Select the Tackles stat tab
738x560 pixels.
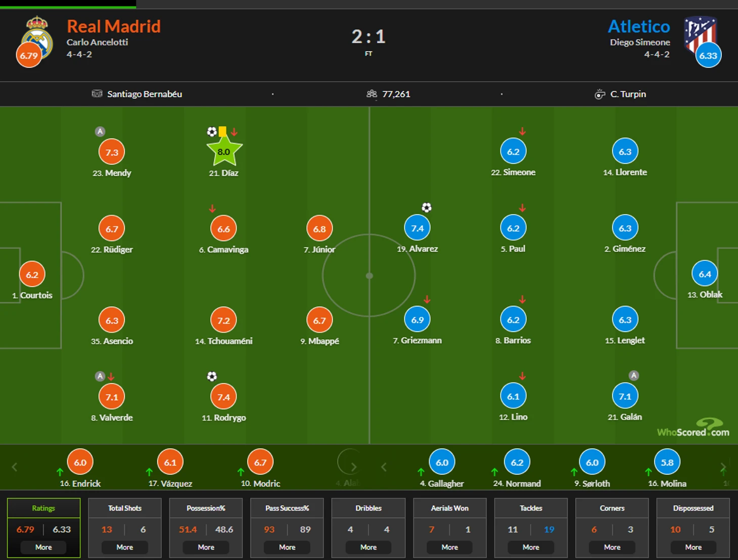point(531,508)
